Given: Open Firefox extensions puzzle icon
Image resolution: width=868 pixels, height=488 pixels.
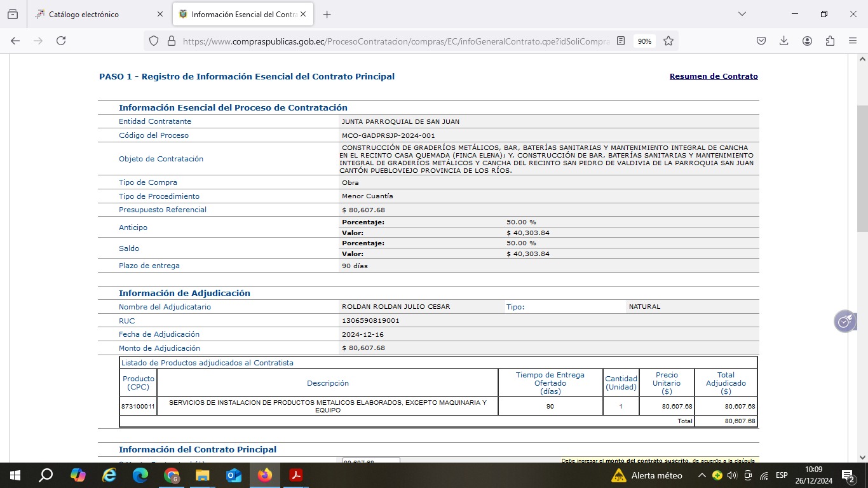Looking at the screenshot, I should point(830,41).
